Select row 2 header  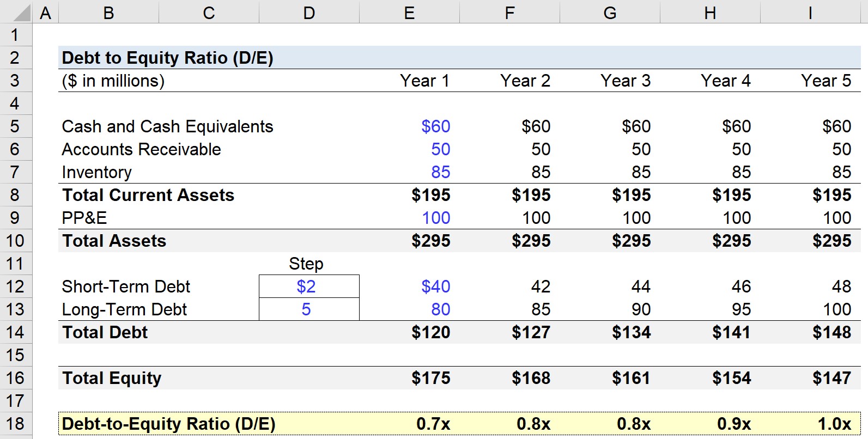16,58
